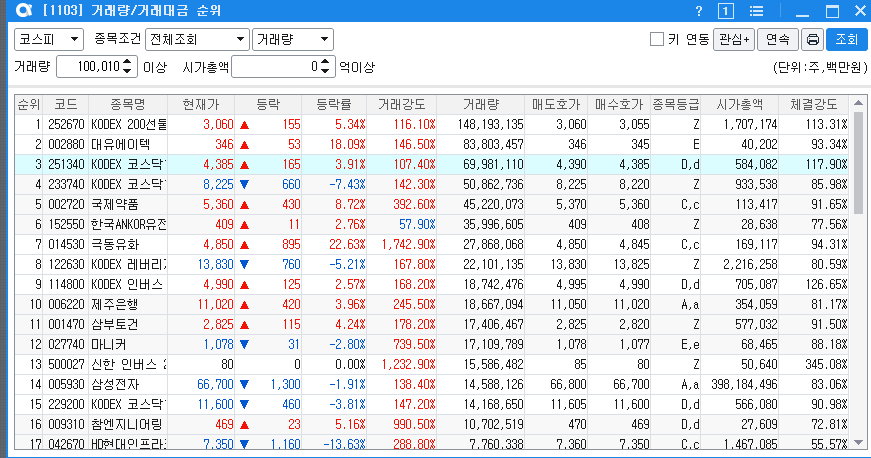Click the change rate -7.43%

(347, 184)
